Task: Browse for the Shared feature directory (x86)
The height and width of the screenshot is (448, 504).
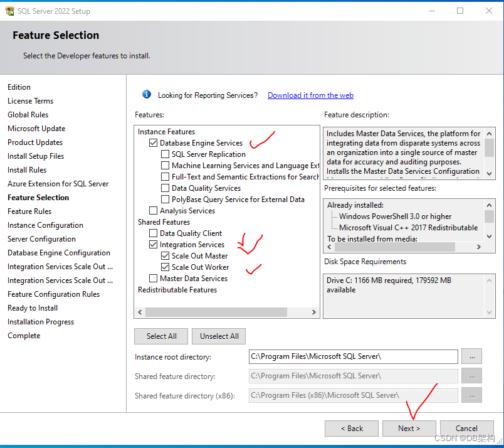Action: pyautogui.click(x=472, y=395)
